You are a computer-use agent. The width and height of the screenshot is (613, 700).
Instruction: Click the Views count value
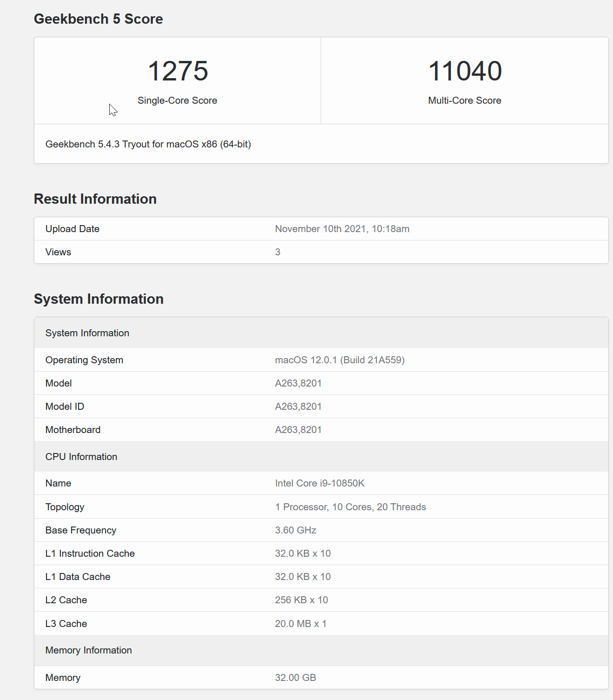(x=277, y=252)
